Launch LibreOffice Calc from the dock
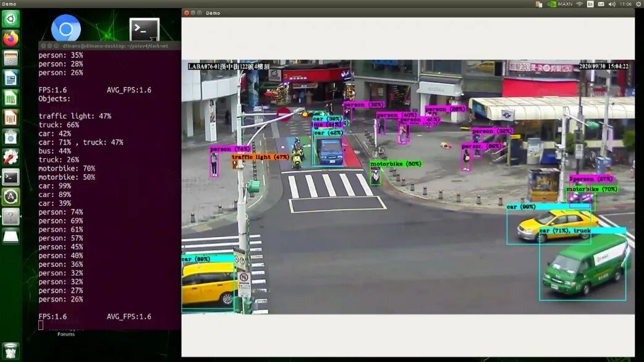 [11, 98]
